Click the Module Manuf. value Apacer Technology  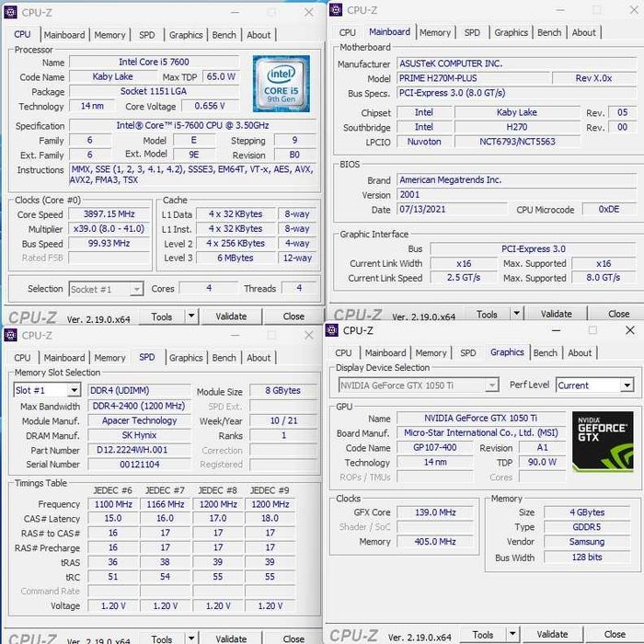[x=139, y=420]
